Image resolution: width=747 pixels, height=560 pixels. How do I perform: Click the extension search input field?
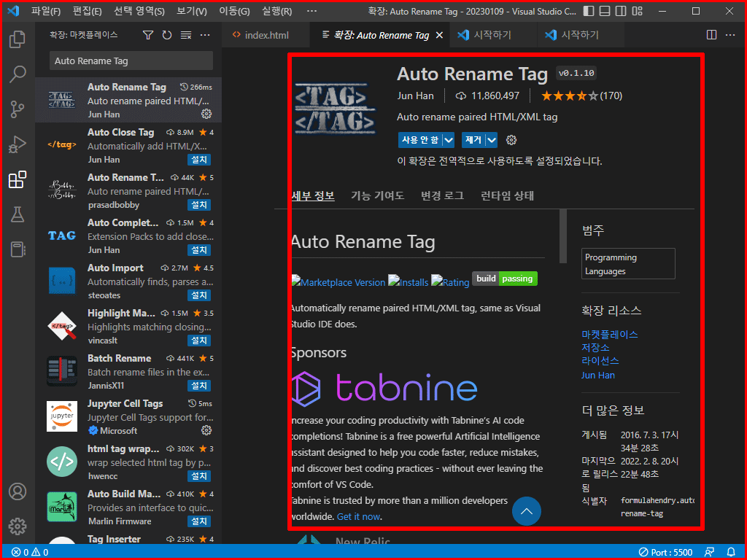131,61
